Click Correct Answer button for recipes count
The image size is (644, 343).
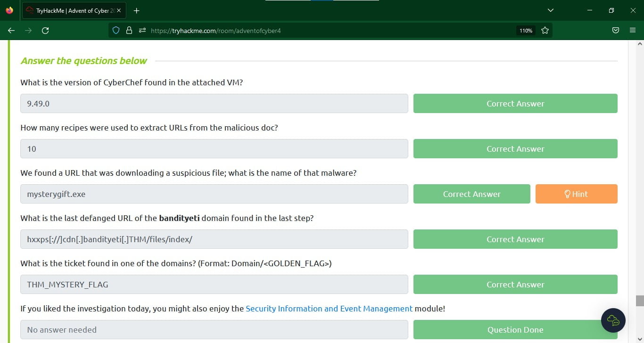tap(515, 148)
